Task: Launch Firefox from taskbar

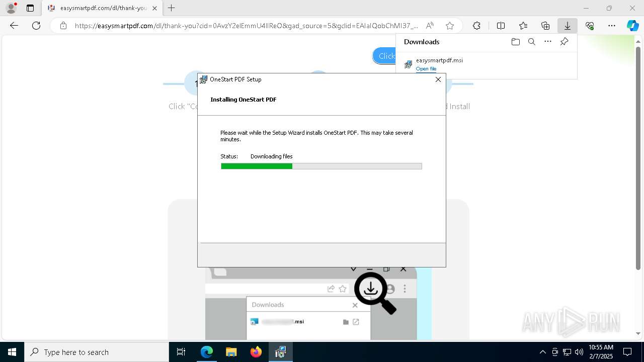Action: point(256,352)
